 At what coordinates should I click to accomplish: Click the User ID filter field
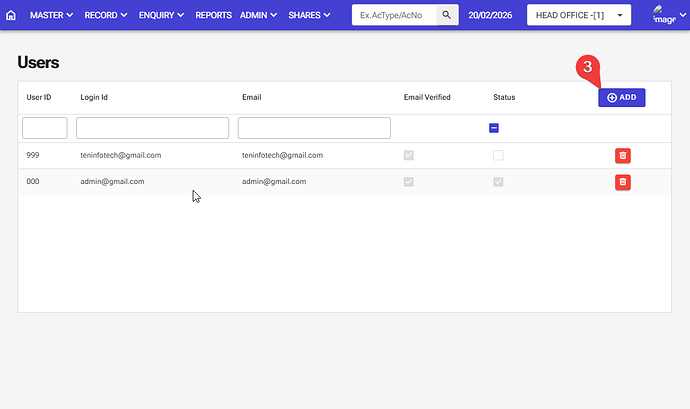[x=44, y=128]
